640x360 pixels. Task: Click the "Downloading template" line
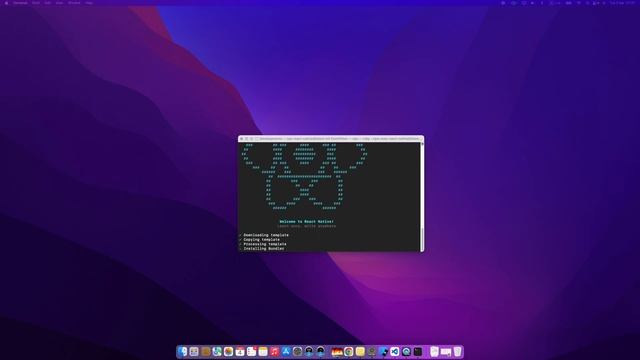pos(266,235)
